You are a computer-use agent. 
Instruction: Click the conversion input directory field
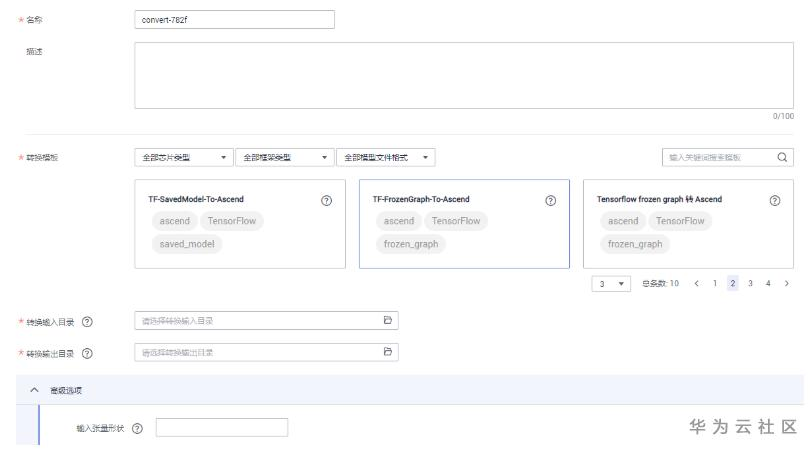pos(266,321)
